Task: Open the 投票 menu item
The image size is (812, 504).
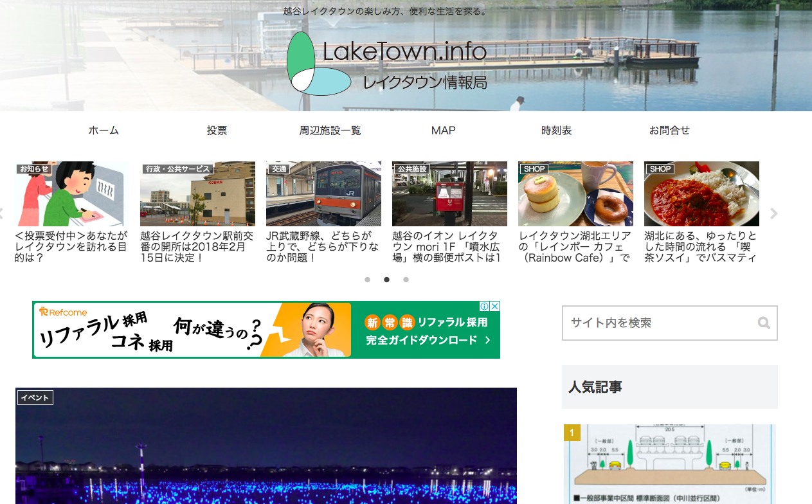Action: [x=217, y=130]
